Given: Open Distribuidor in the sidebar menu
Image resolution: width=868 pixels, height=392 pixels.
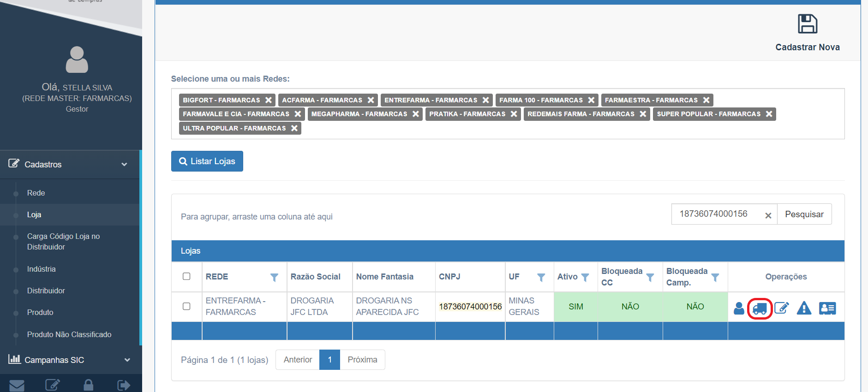Looking at the screenshot, I should click(x=46, y=291).
